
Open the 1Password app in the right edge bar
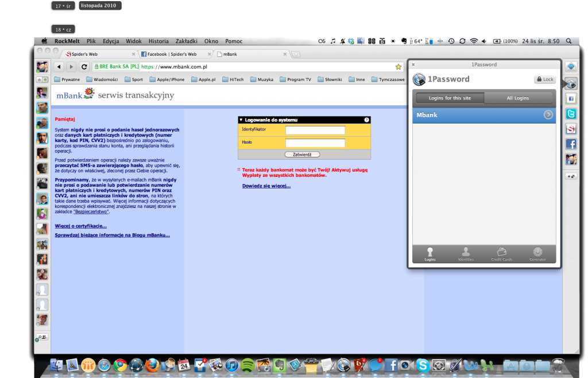(x=571, y=83)
